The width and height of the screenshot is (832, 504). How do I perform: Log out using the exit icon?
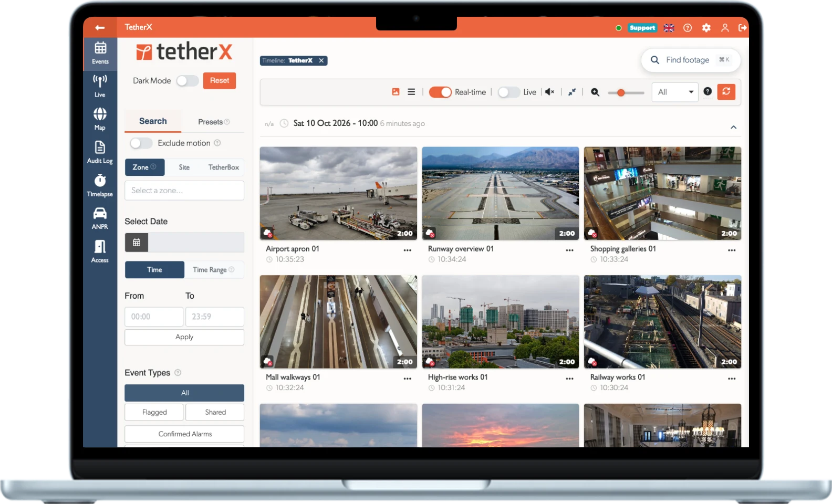742,28
